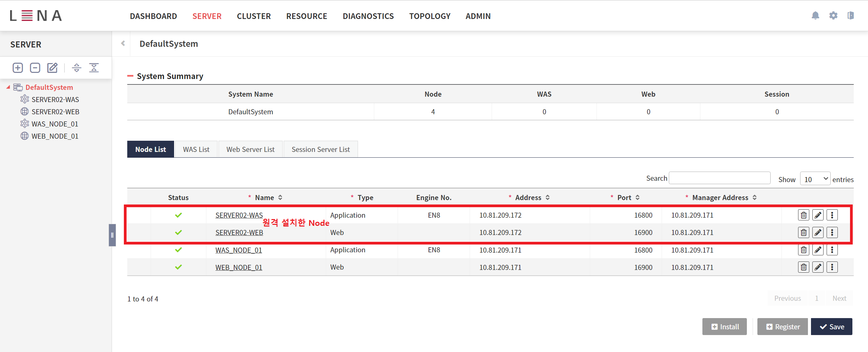Collapse the System Summary section
The height and width of the screenshot is (352, 868).
(x=130, y=76)
